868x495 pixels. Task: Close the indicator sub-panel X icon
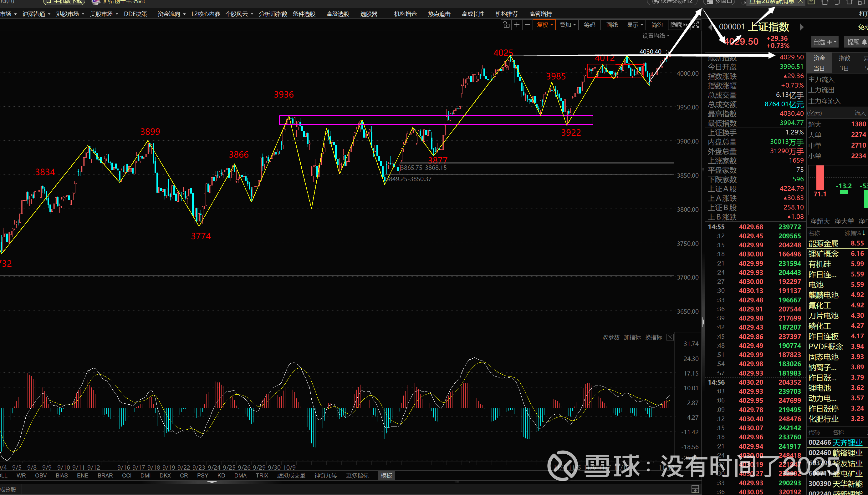pyautogui.click(x=670, y=337)
